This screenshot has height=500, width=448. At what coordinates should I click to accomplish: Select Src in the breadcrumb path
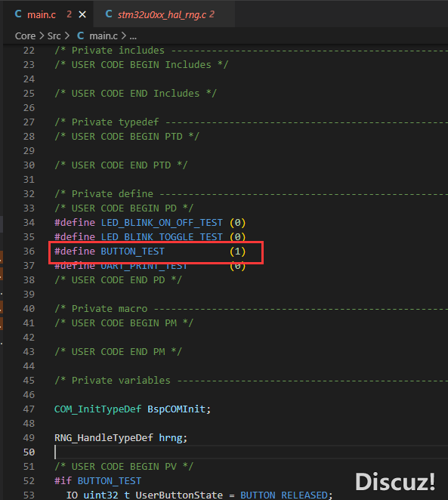(54, 36)
